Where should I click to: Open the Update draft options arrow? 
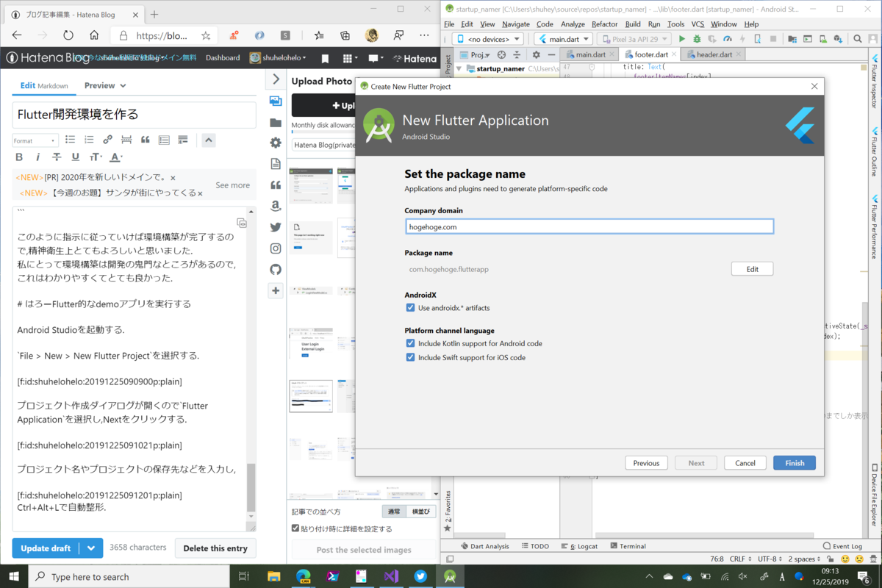91,548
